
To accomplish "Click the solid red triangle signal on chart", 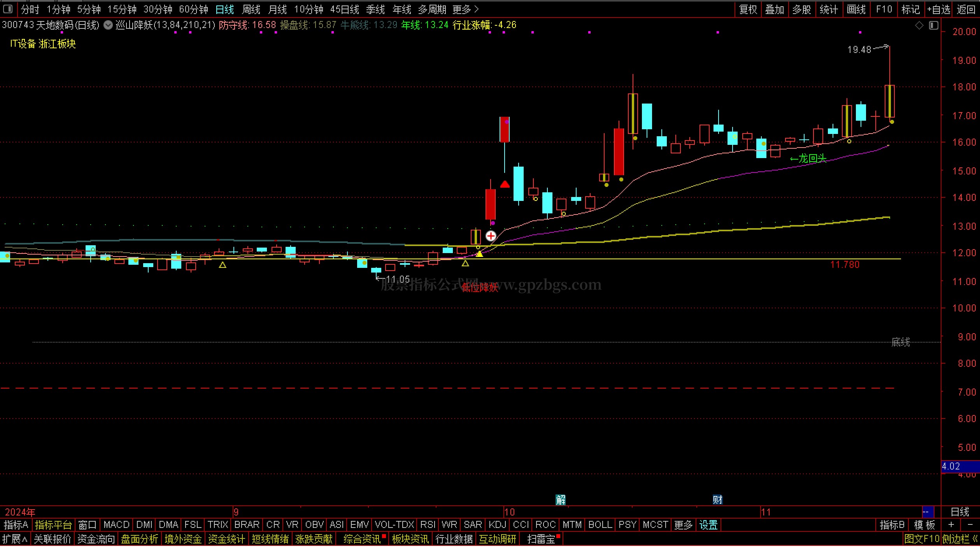I will pos(505,184).
